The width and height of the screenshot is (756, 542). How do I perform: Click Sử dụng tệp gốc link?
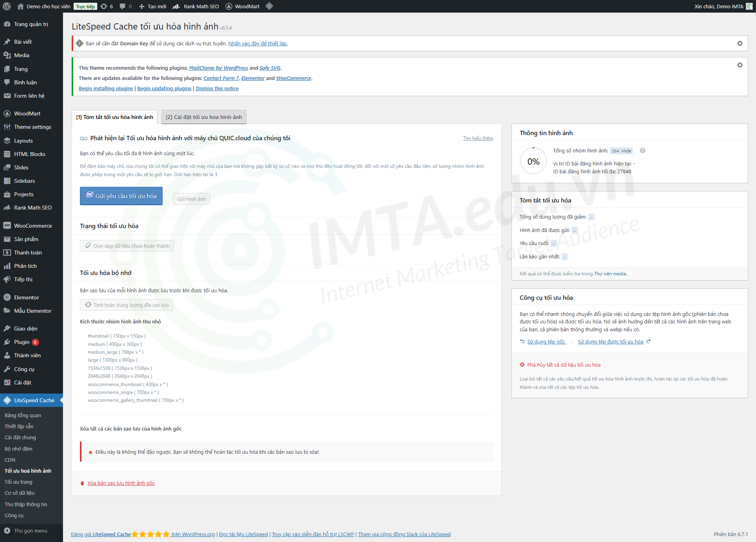546,342
